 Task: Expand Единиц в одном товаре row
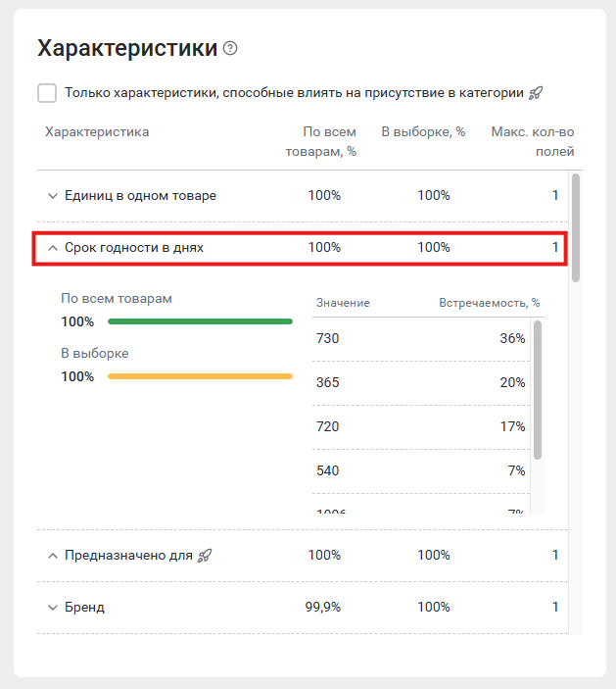pos(52,196)
